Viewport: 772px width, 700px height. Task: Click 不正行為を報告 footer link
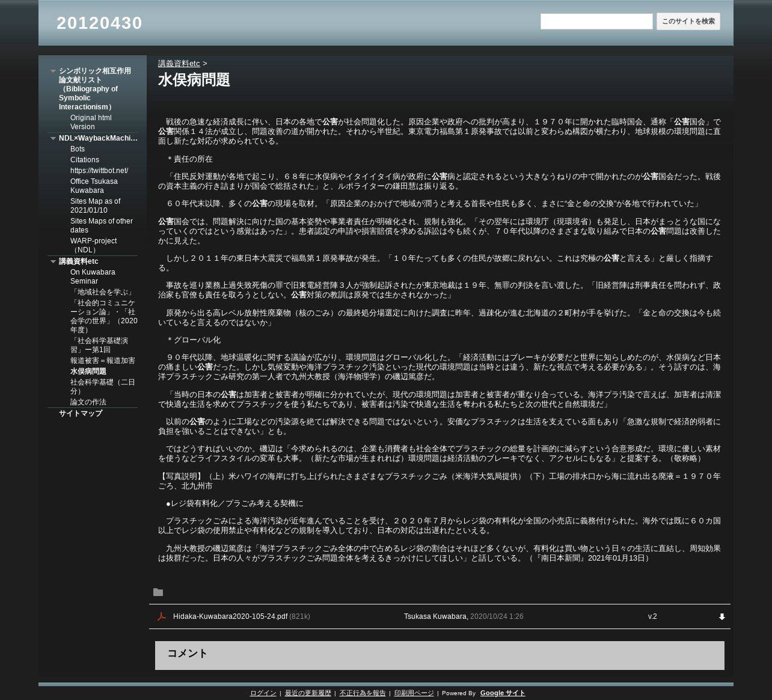(363, 693)
